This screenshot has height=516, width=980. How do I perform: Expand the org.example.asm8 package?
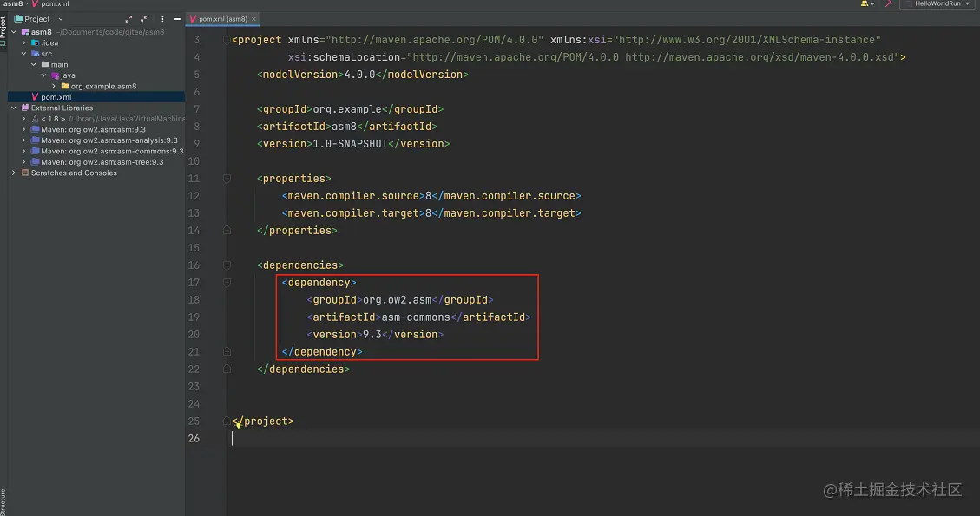(x=54, y=86)
